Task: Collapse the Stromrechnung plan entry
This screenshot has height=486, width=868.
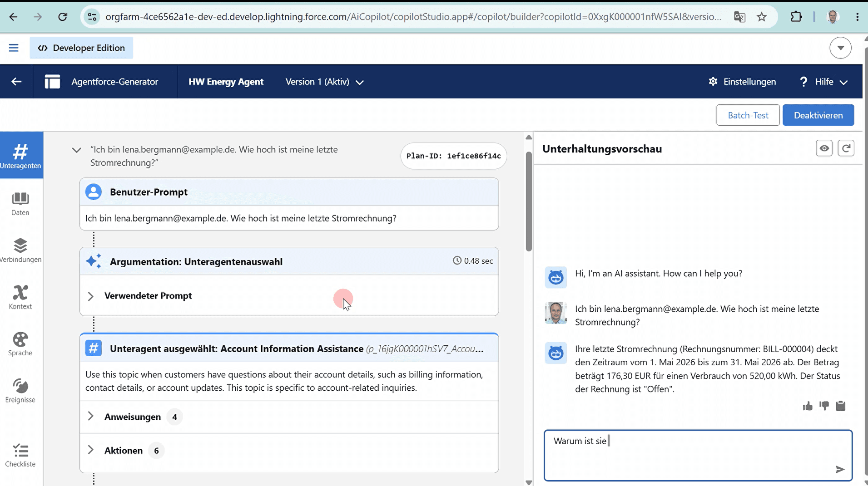Action: tap(76, 150)
